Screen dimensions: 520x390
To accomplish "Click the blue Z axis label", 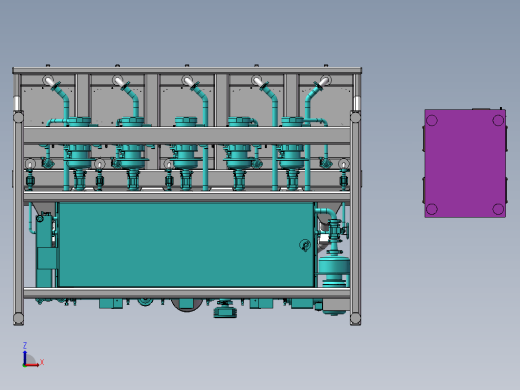I will (25, 345).
